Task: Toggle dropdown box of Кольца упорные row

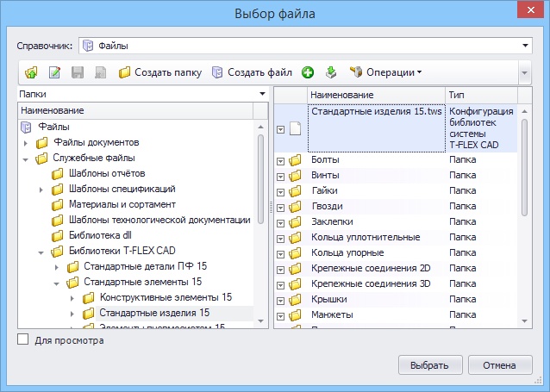Action: point(280,254)
